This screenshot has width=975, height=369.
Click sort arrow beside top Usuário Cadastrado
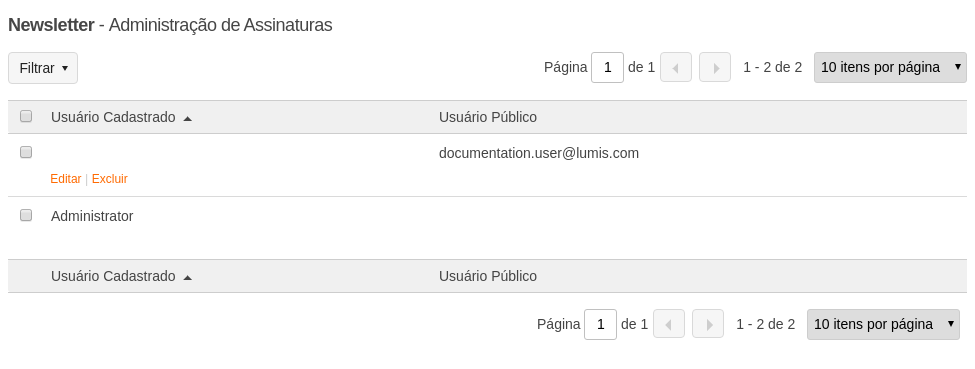[x=187, y=118]
